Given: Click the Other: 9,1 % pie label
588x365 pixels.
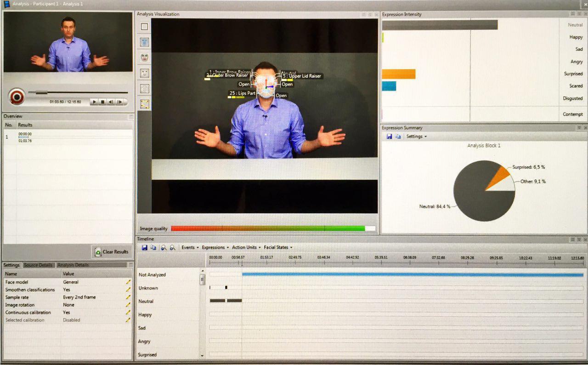Looking at the screenshot, I should [x=533, y=181].
